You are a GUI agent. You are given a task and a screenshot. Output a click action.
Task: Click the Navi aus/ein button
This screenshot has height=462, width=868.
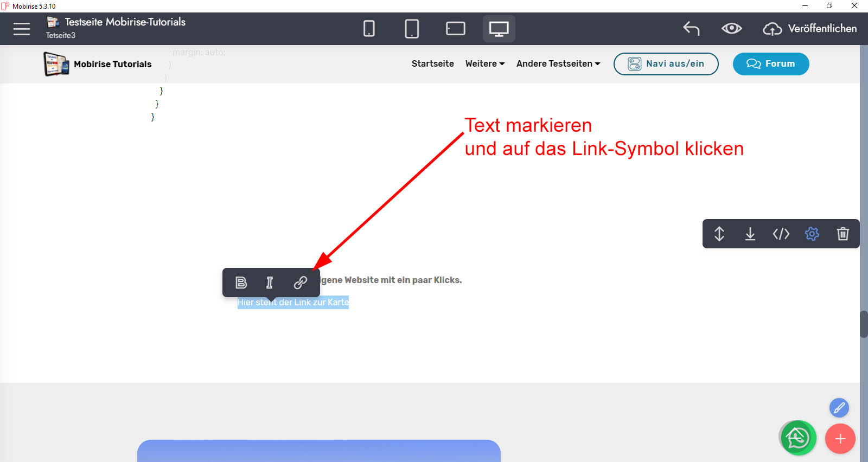coord(666,64)
